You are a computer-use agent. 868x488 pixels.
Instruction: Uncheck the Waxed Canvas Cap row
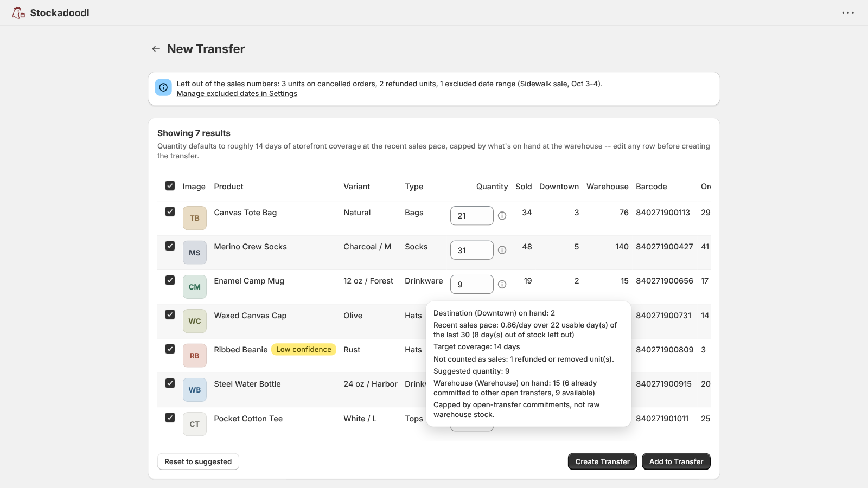[x=170, y=314]
